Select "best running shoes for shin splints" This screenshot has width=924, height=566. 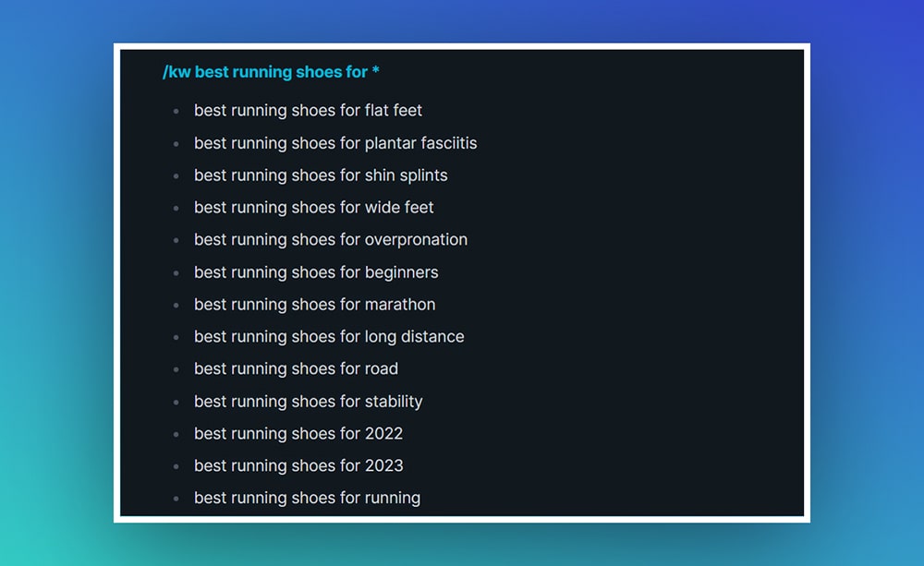(x=322, y=175)
